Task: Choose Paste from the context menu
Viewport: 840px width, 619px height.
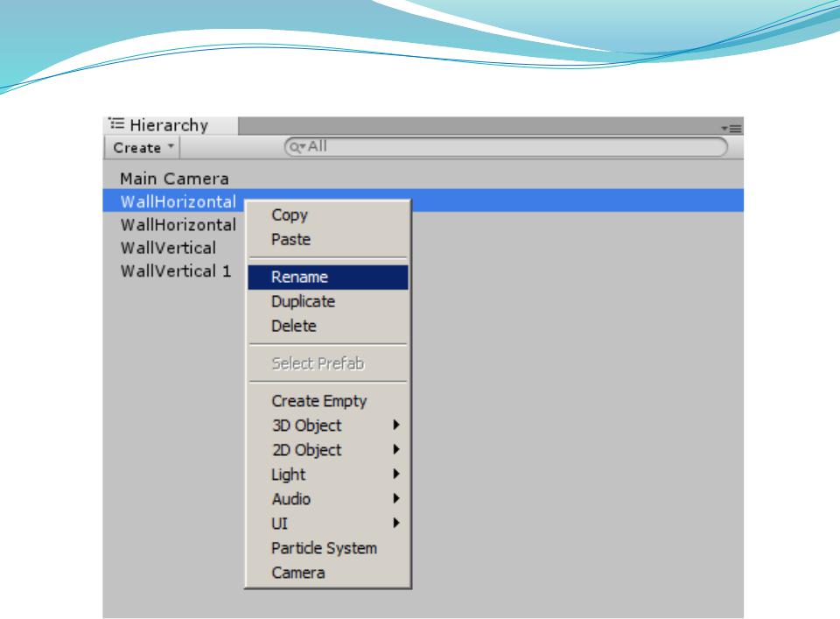Action: click(x=328, y=239)
